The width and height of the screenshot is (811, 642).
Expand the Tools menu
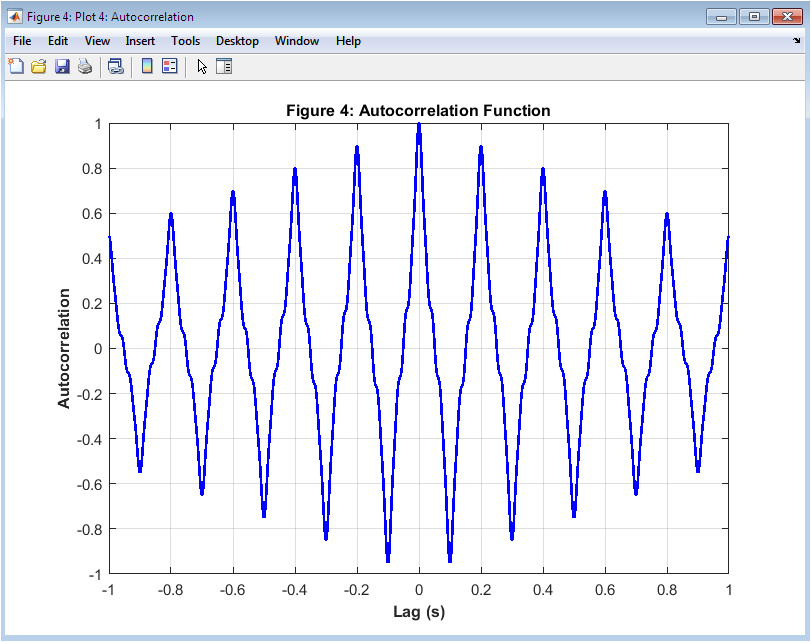coord(185,41)
